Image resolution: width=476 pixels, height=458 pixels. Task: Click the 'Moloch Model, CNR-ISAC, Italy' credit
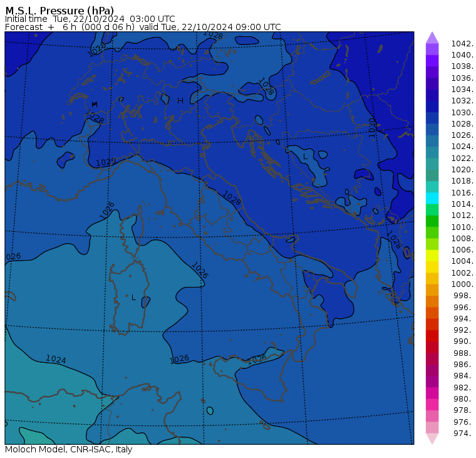tap(69, 449)
